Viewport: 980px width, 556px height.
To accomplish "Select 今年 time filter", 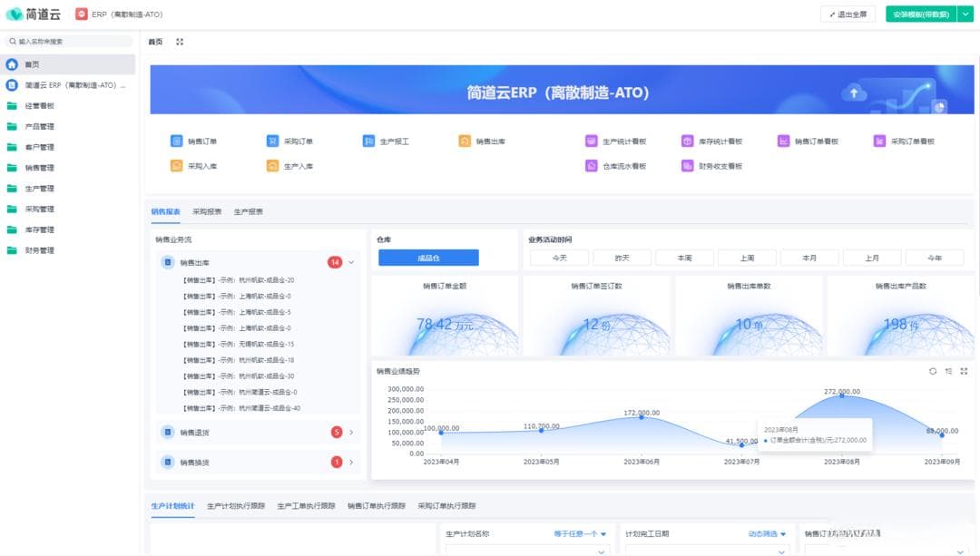I will coord(935,258).
